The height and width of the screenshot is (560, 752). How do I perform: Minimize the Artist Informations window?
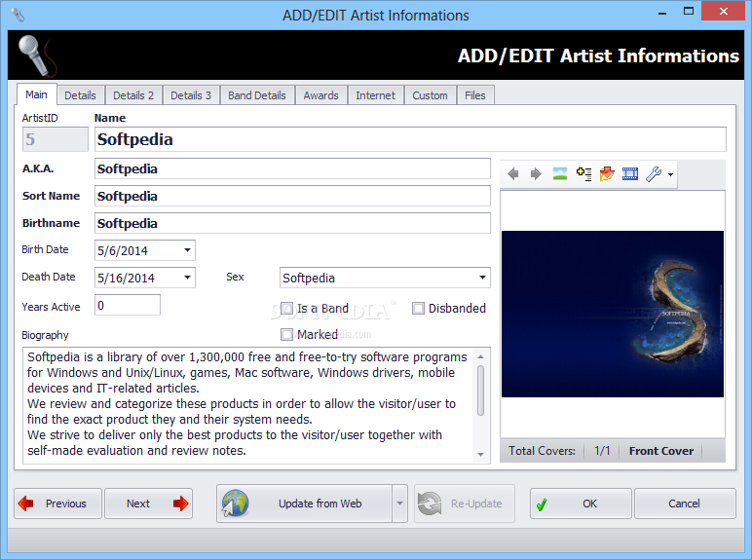coord(662,12)
